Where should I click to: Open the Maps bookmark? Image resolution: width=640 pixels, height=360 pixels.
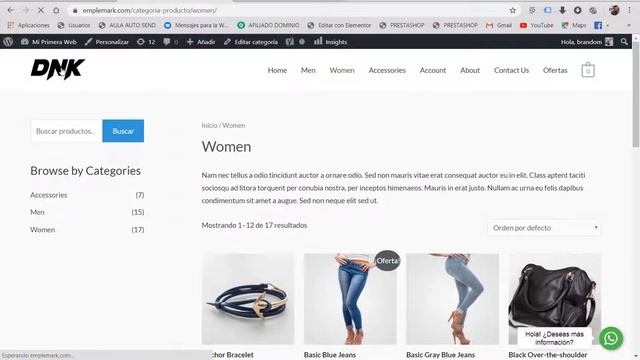574,25
